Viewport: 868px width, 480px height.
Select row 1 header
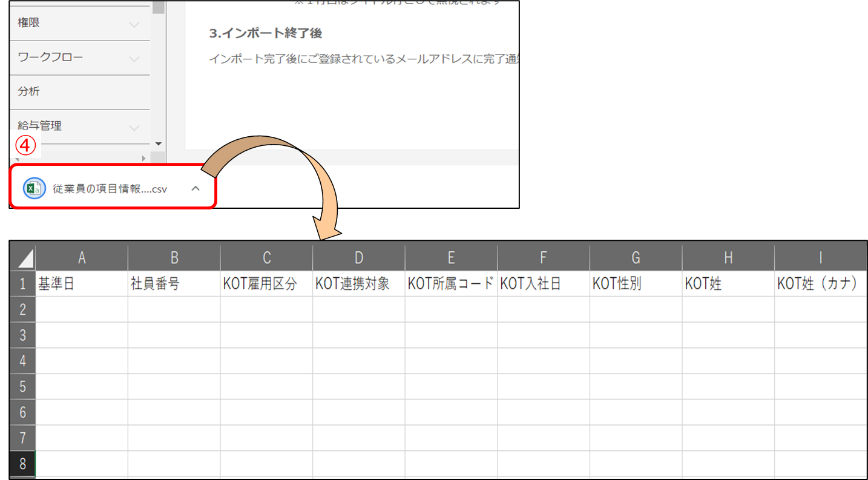click(22, 284)
